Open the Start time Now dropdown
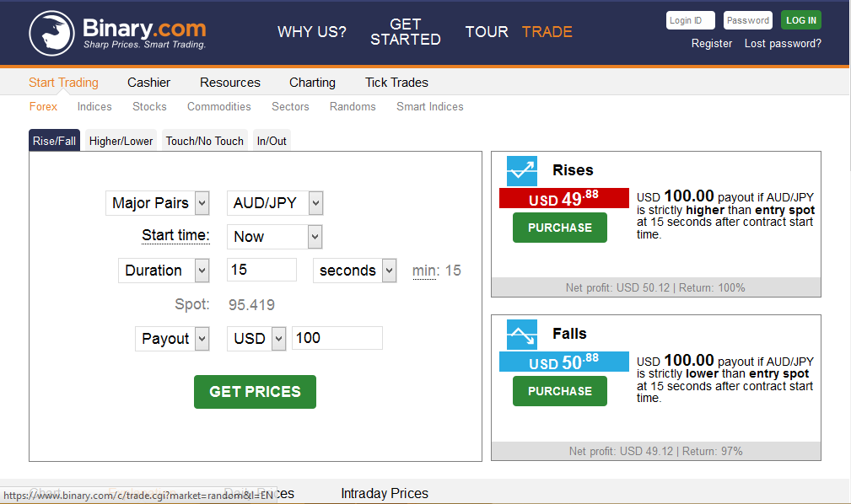The width and height of the screenshot is (851, 504). (x=275, y=237)
